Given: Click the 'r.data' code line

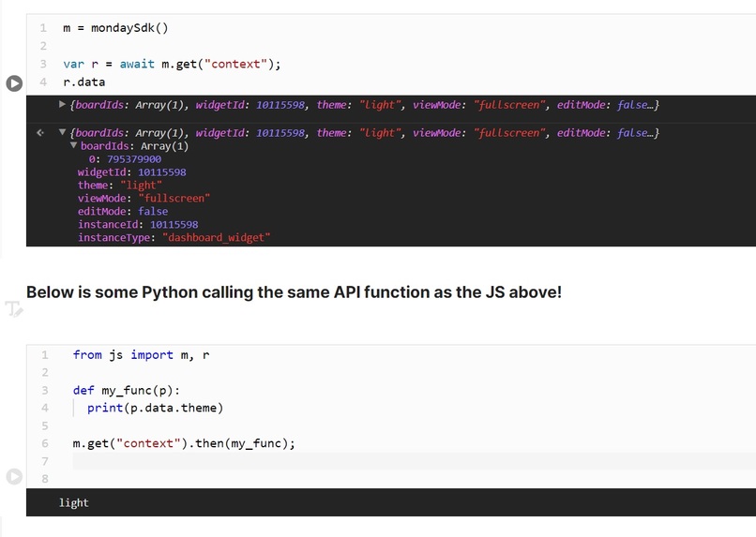Looking at the screenshot, I should (83, 82).
